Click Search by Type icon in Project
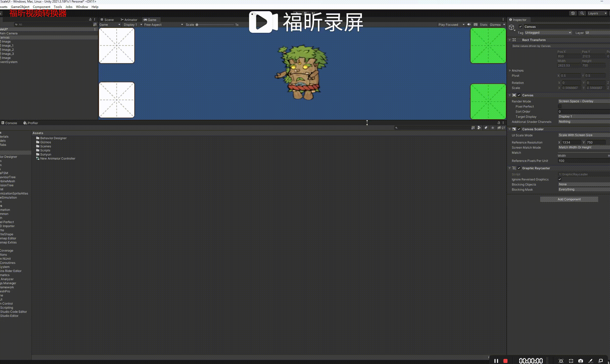The width and height of the screenshot is (610, 364). [479, 128]
